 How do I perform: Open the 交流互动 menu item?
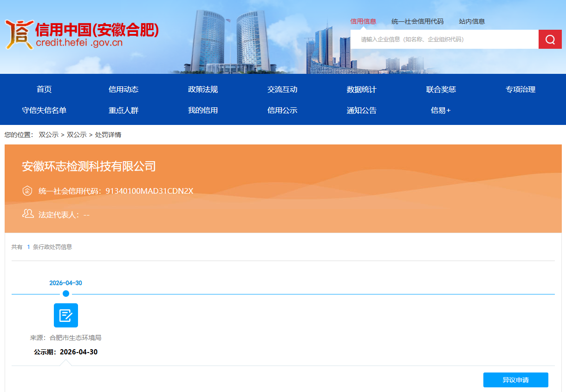[x=282, y=90]
